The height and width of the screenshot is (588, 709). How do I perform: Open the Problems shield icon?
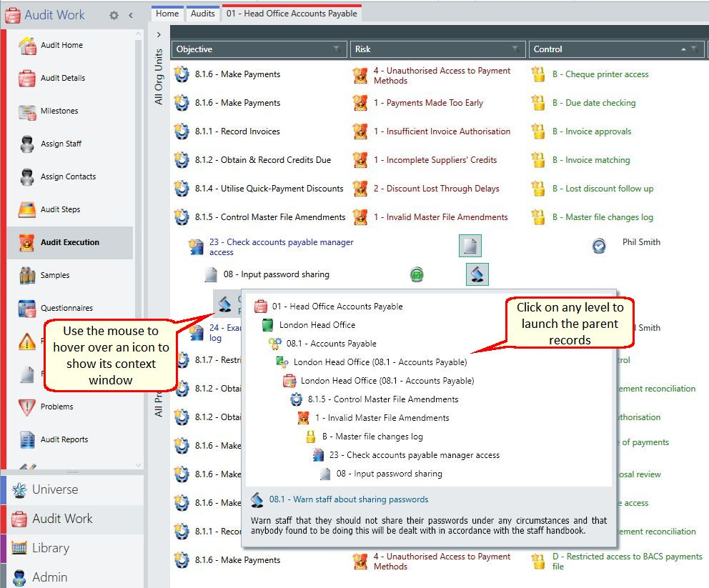click(27, 407)
